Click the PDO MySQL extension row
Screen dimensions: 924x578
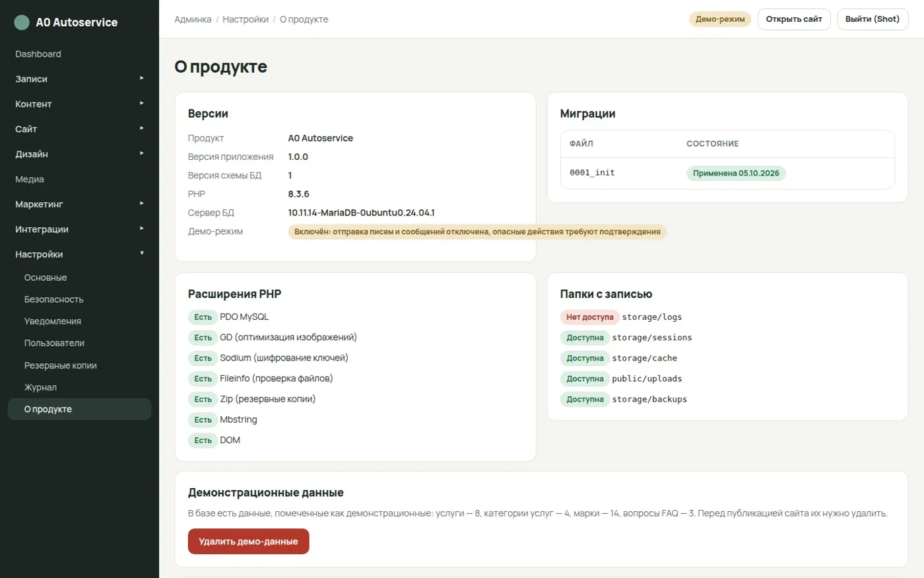pyautogui.click(x=228, y=317)
